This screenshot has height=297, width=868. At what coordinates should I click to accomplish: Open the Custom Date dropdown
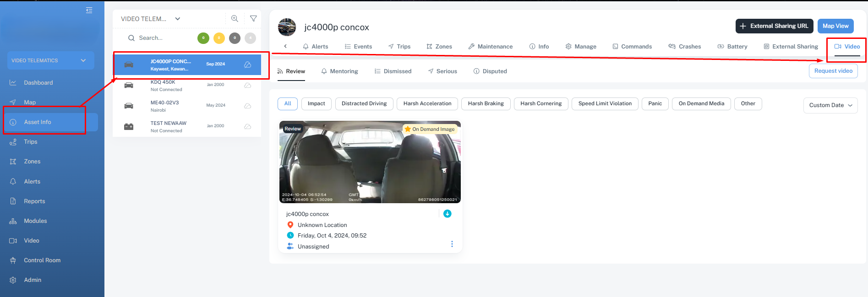click(830, 105)
